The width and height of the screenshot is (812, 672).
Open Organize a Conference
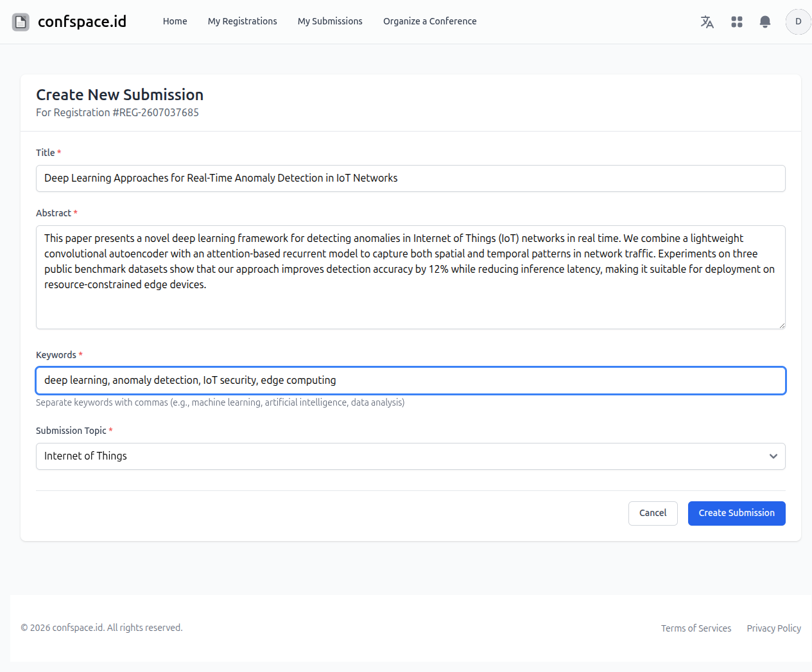(430, 21)
